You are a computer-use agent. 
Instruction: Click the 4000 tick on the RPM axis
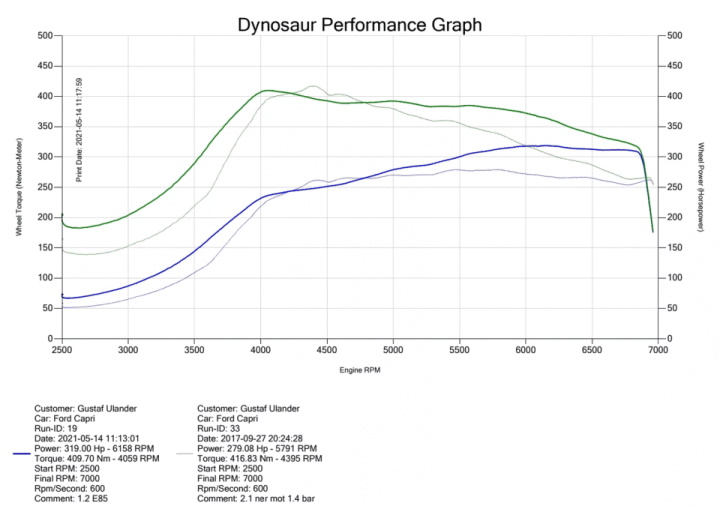(261, 351)
